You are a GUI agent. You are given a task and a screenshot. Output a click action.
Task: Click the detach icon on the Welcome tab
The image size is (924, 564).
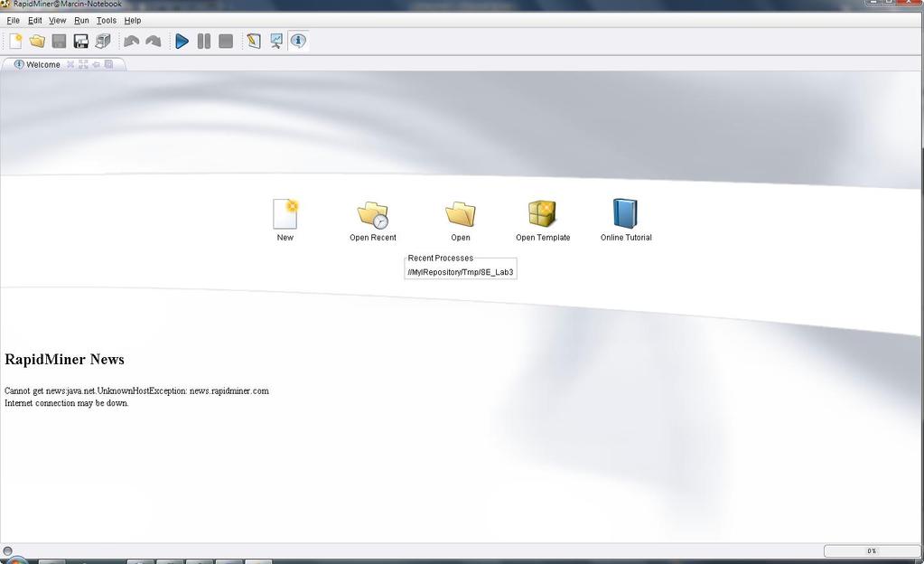pyautogui.click(x=96, y=64)
